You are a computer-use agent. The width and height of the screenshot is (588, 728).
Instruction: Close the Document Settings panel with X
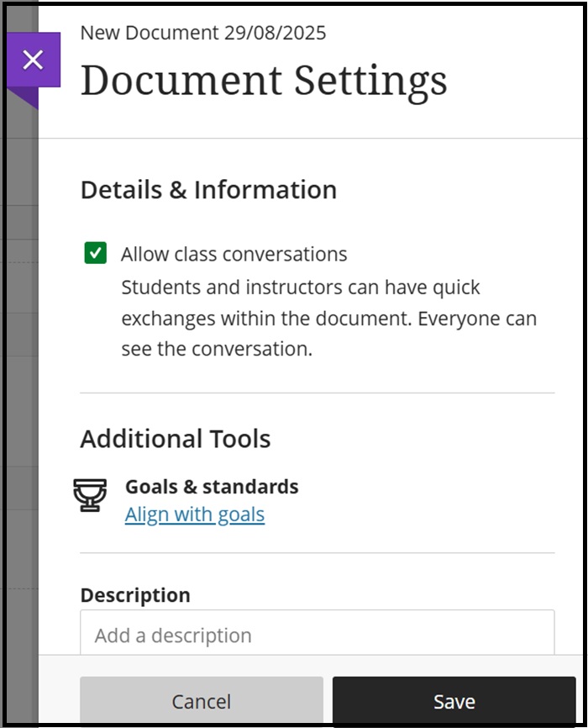click(33, 61)
